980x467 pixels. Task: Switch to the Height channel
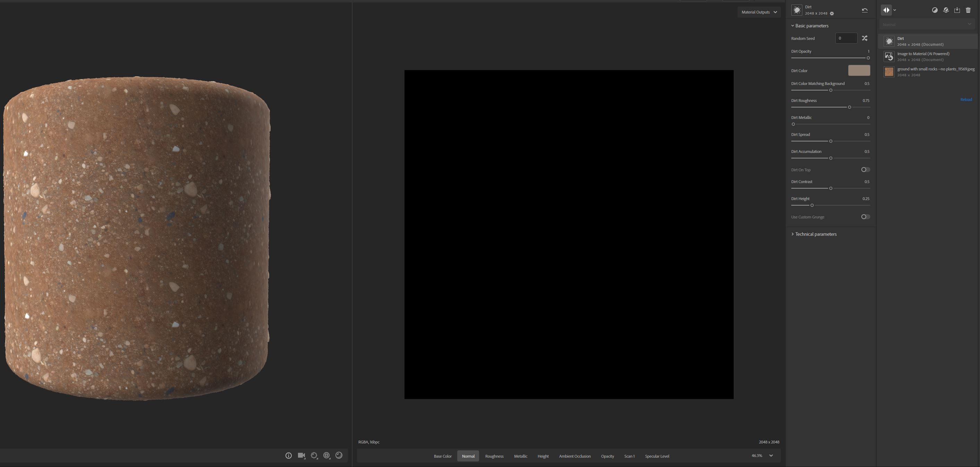click(x=543, y=456)
